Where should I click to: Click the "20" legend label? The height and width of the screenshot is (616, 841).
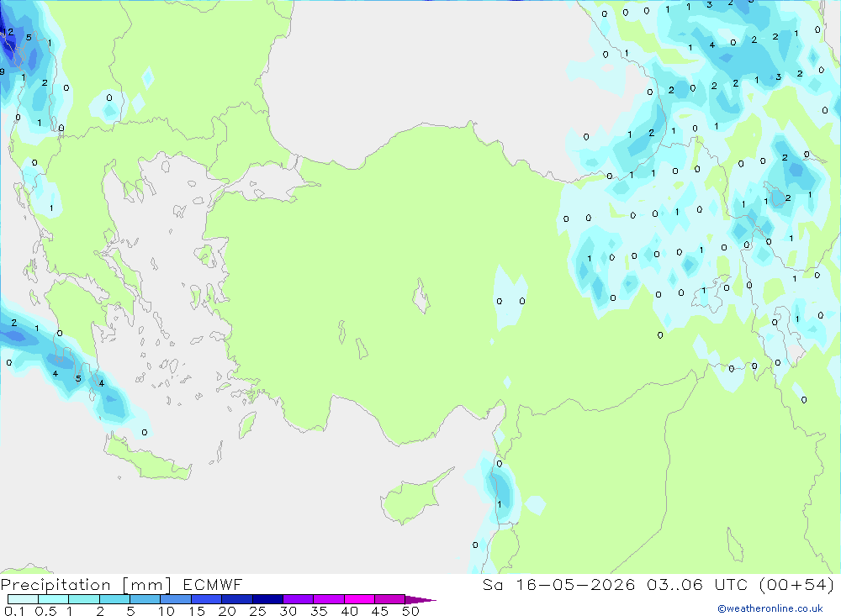click(227, 611)
